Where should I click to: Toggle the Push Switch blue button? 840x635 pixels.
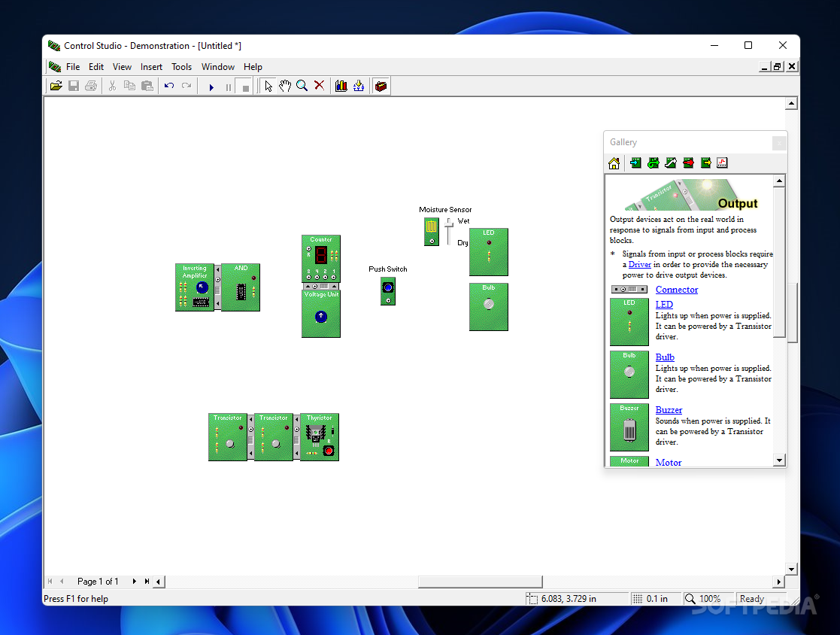point(388,287)
